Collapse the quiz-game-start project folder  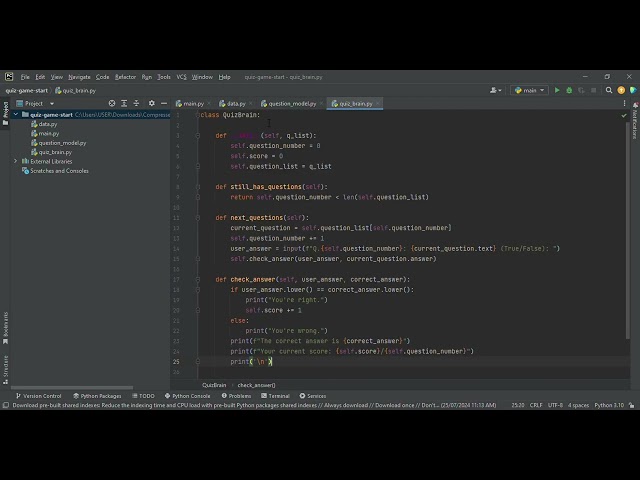click(16, 115)
